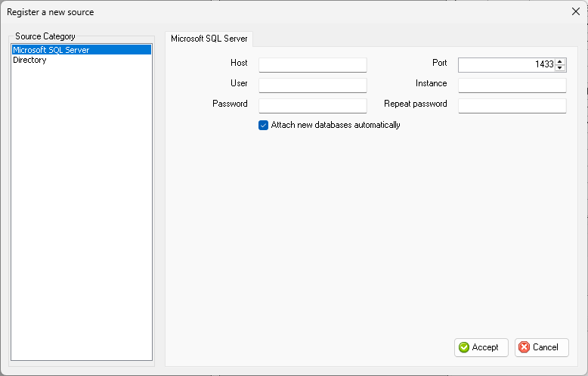Click the 'Register a new source' title bar
This screenshot has height=376, width=588.
285,12
